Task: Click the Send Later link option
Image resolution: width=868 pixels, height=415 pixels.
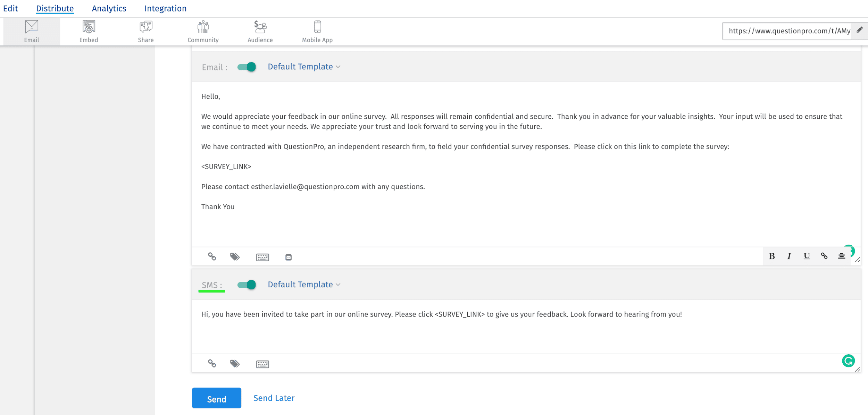Action: tap(274, 398)
